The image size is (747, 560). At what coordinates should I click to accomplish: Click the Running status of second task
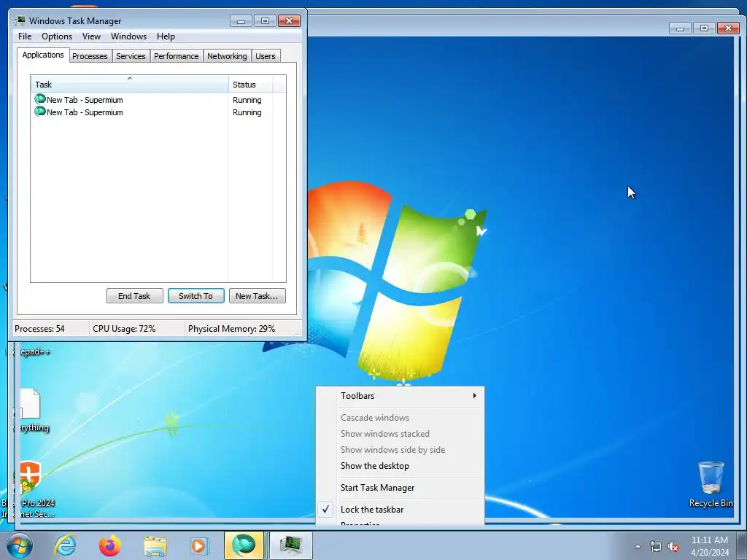pyautogui.click(x=247, y=112)
